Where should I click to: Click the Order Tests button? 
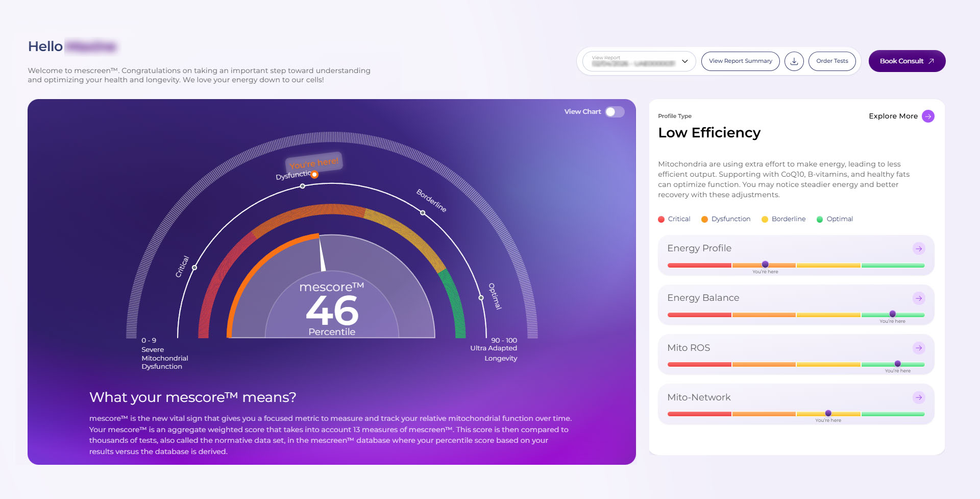832,61
